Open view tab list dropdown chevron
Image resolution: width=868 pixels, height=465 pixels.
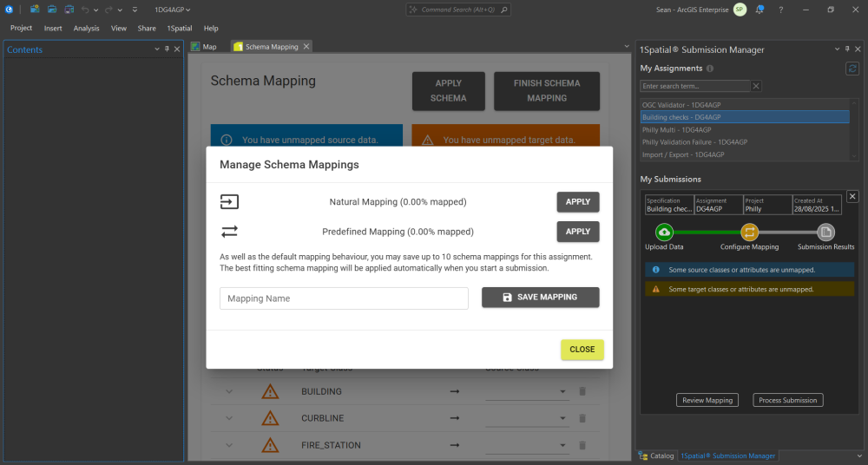(627, 47)
